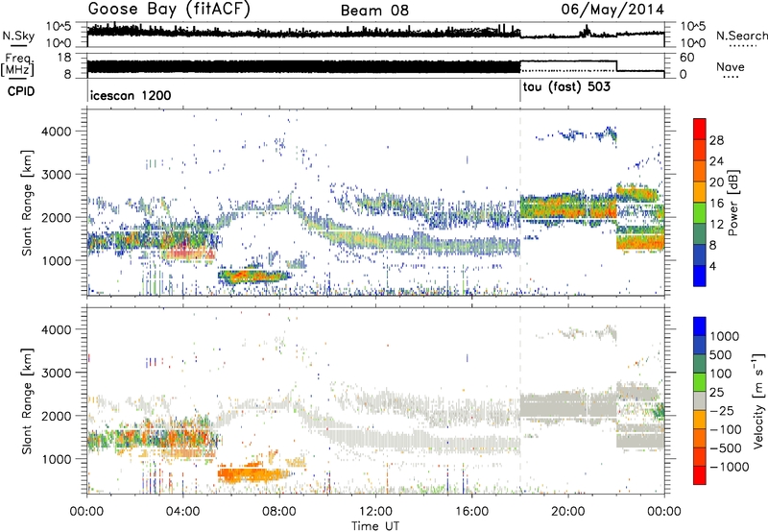Click the '-1000' tick on the velocity scale

coord(729,467)
